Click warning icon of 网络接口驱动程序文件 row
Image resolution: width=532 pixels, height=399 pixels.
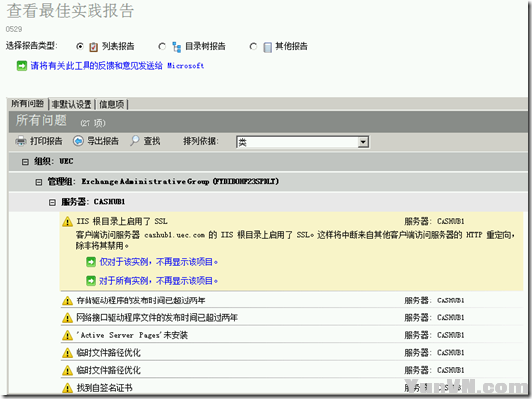tap(68, 318)
